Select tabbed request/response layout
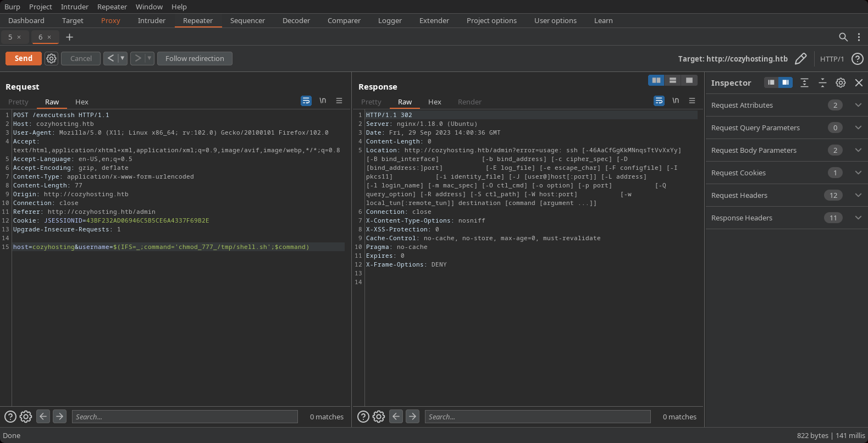The width and height of the screenshot is (868, 443). [689, 80]
